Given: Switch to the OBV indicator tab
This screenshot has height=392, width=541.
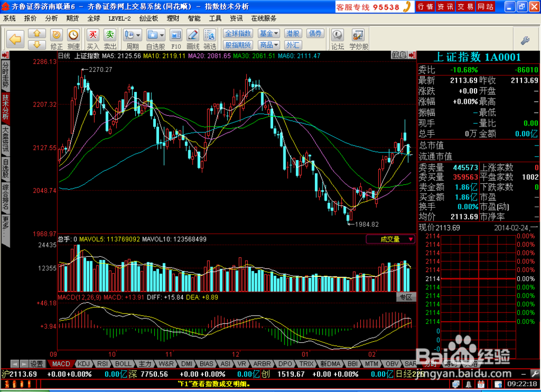Looking at the screenshot, I should click(x=392, y=364).
